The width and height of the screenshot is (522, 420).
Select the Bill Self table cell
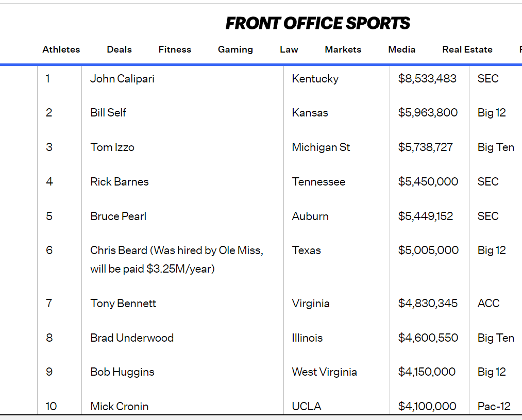[x=108, y=113]
